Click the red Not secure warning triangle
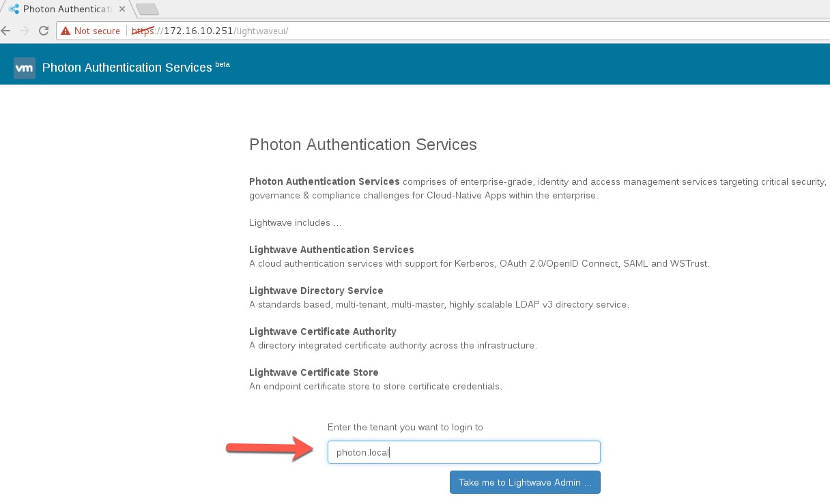Image resolution: width=830 pixels, height=504 pixels. tap(66, 31)
